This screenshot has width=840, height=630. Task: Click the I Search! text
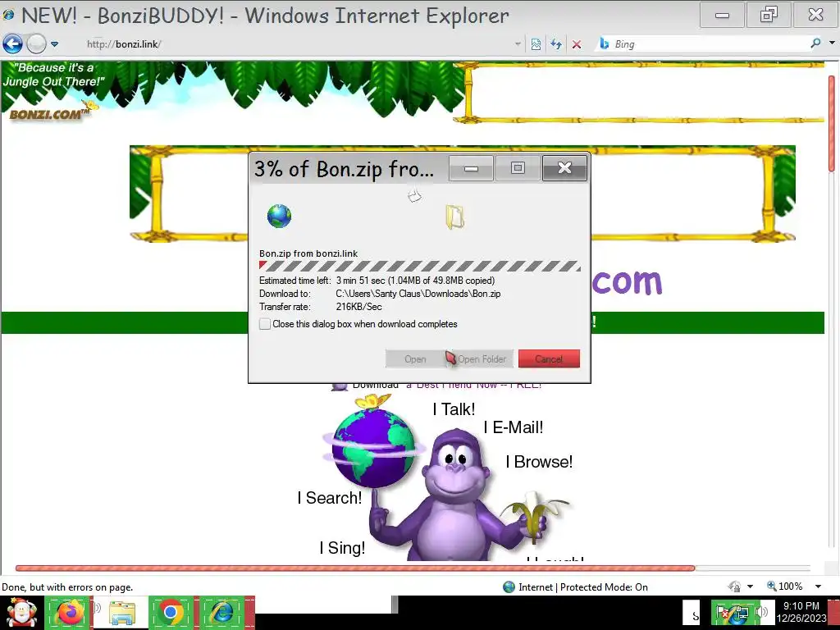[330, 498]
